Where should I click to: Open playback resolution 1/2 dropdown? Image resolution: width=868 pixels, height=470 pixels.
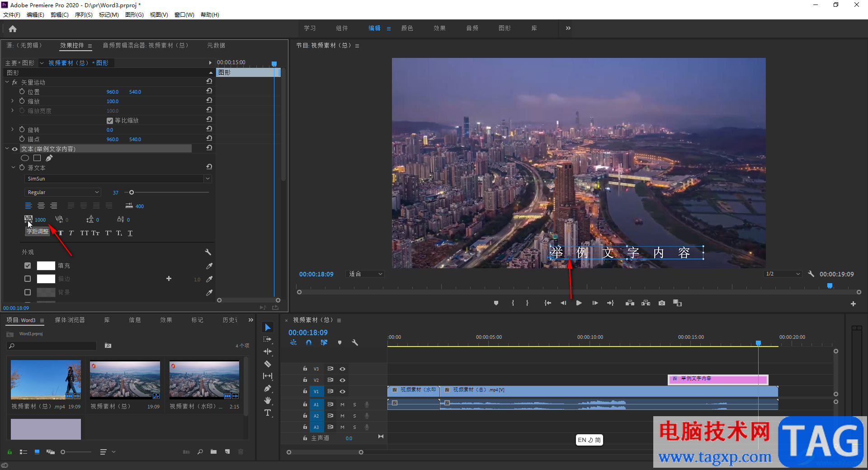pyautogui.click(x=783, y=274)
